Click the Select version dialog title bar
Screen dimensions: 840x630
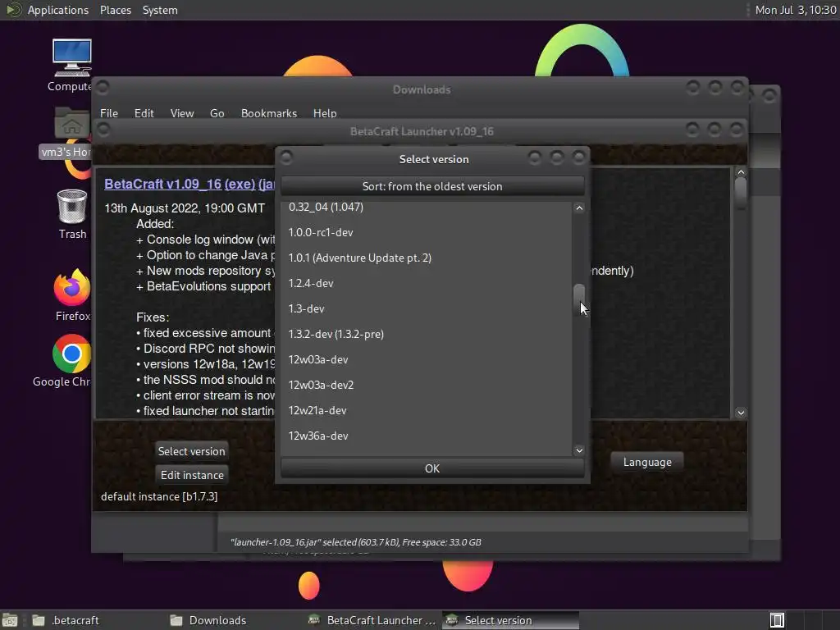tap(433, 159)
